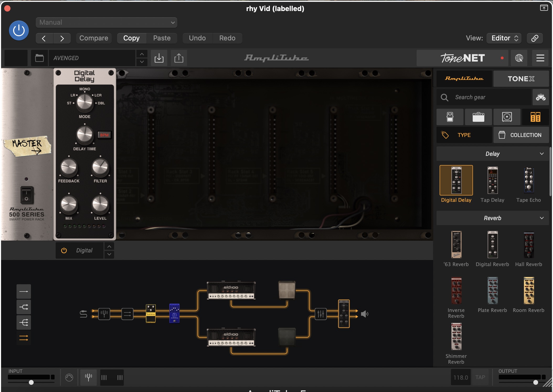
Task: Select Digital Reverb gear thumbnail
Action: pyautogui.click(x=492, y=245)
